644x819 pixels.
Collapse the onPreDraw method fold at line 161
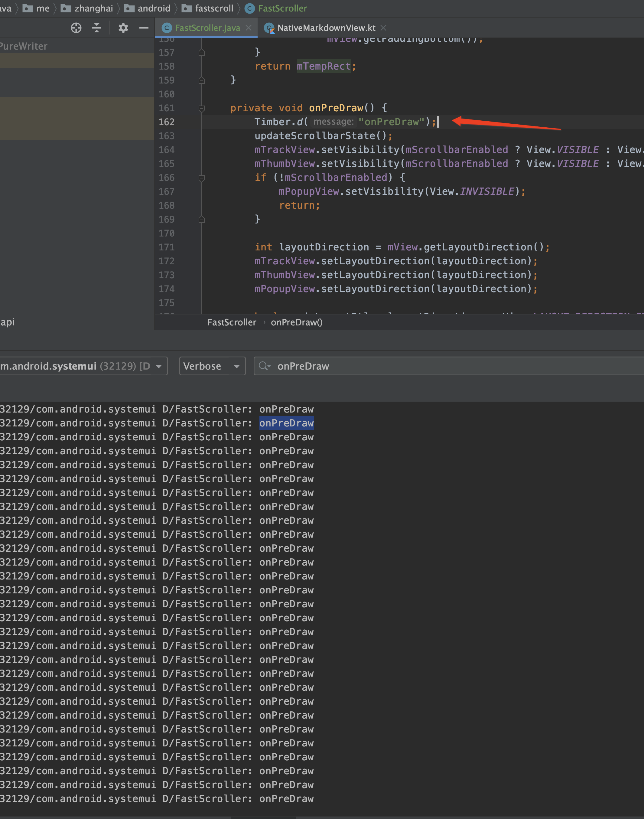[x=202, y=108]
